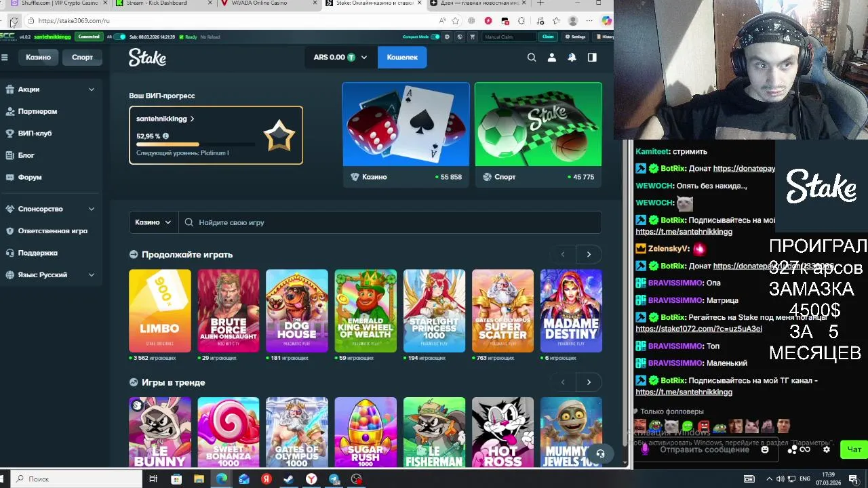
Task: Click the Claim button in extension bar
Action: point(547,37)
